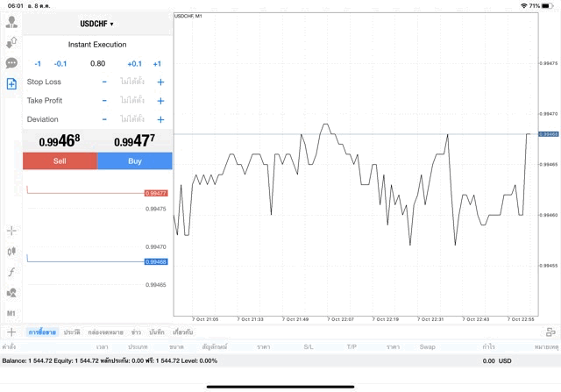Switch to the ประวัติ tab
561x392 pixels.
point(71,332)
